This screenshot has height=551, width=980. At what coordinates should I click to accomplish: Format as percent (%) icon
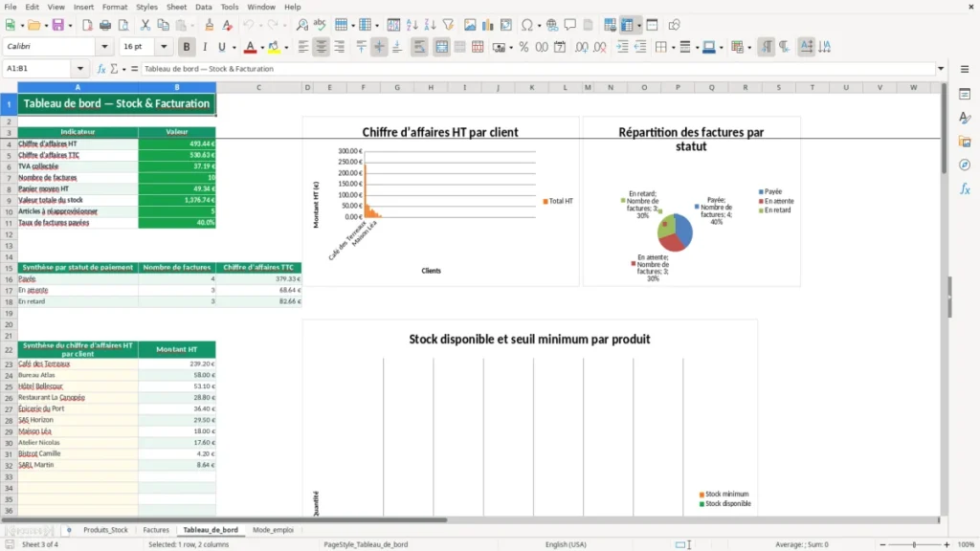(x=523, y=47)
